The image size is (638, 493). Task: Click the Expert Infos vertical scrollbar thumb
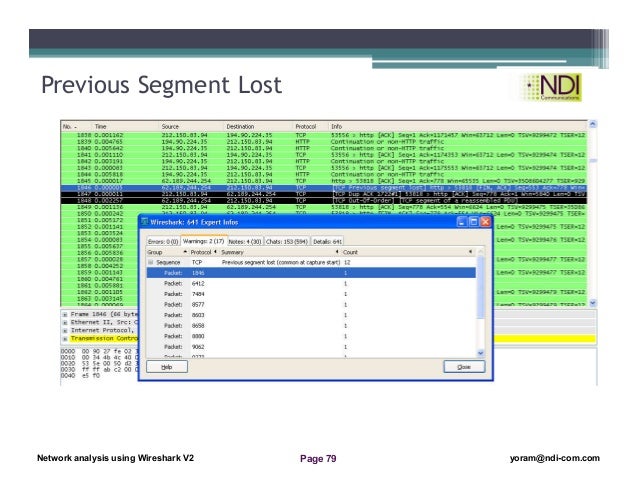(480, 287)
